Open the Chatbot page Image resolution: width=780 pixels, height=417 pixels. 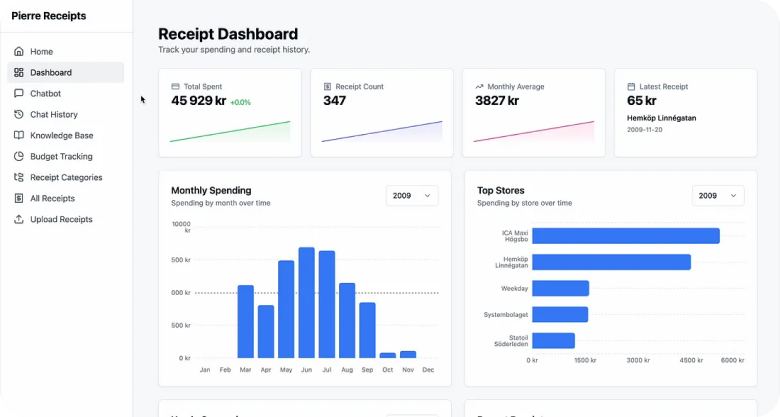(x=66, y=93)
